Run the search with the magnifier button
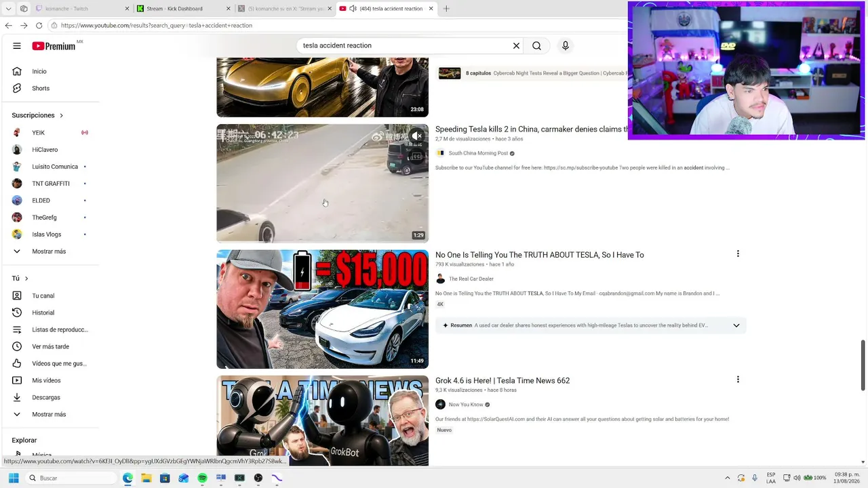This screenshot has height=488, width=868. pos(536,46)
